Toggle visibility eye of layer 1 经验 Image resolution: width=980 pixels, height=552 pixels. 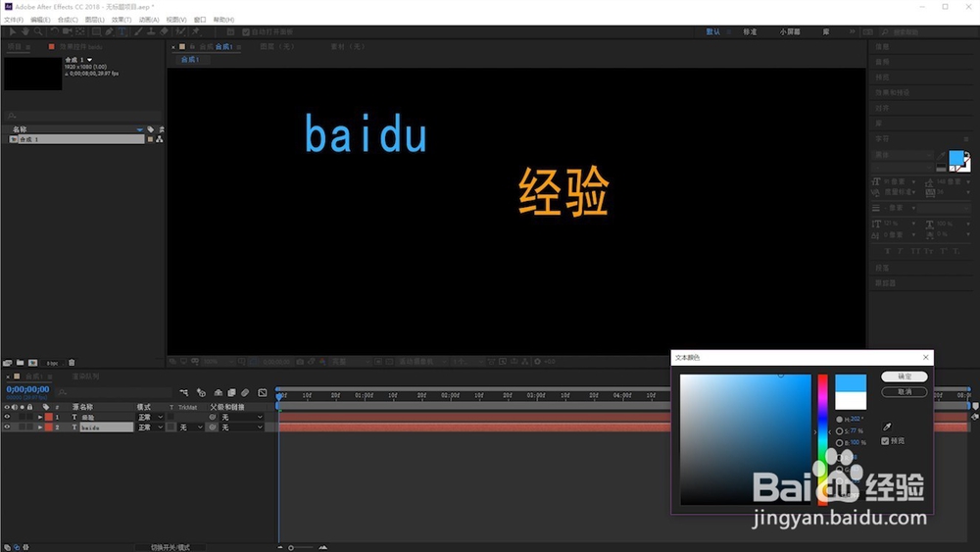7,417
